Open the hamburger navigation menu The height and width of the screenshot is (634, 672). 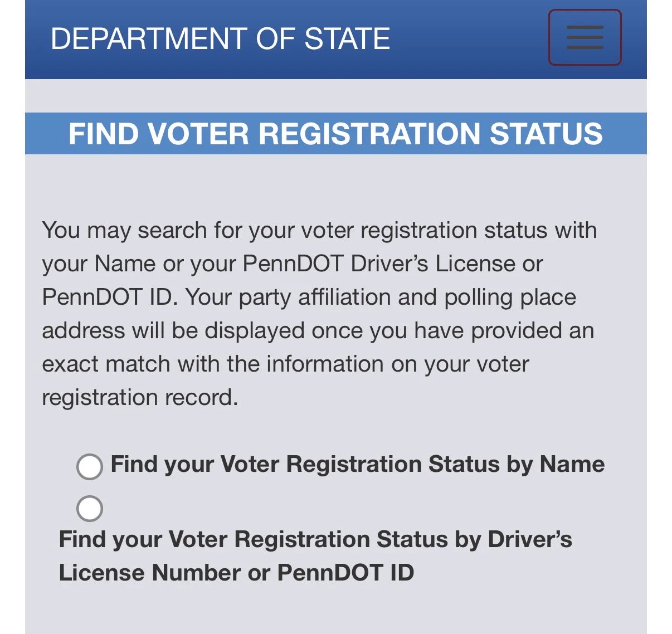[x=585, y=37]
